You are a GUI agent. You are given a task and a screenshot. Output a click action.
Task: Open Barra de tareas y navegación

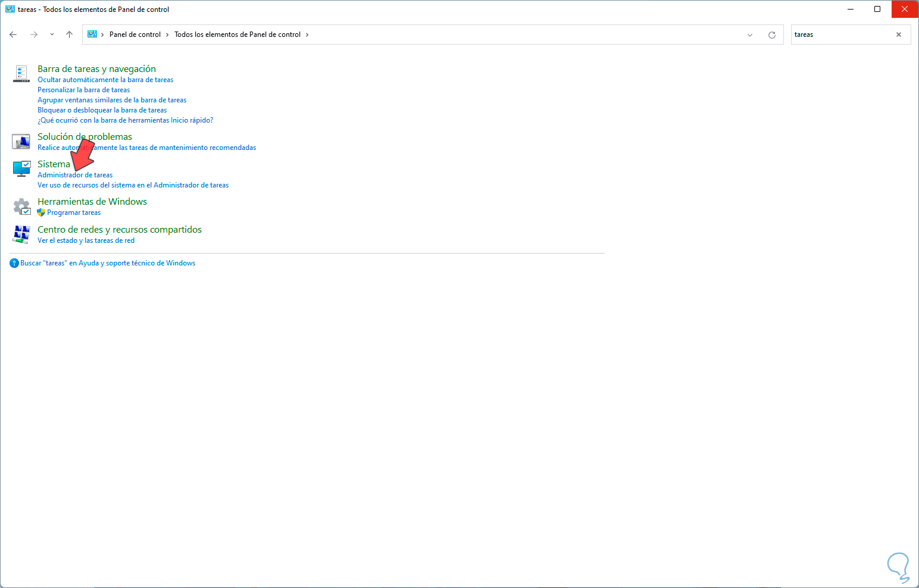click(96, 69)
